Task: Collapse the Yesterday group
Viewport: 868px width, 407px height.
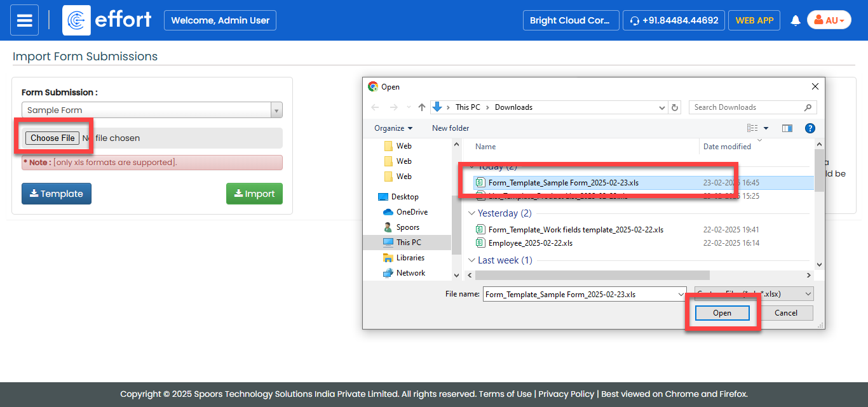Action: tap(471, 213)
